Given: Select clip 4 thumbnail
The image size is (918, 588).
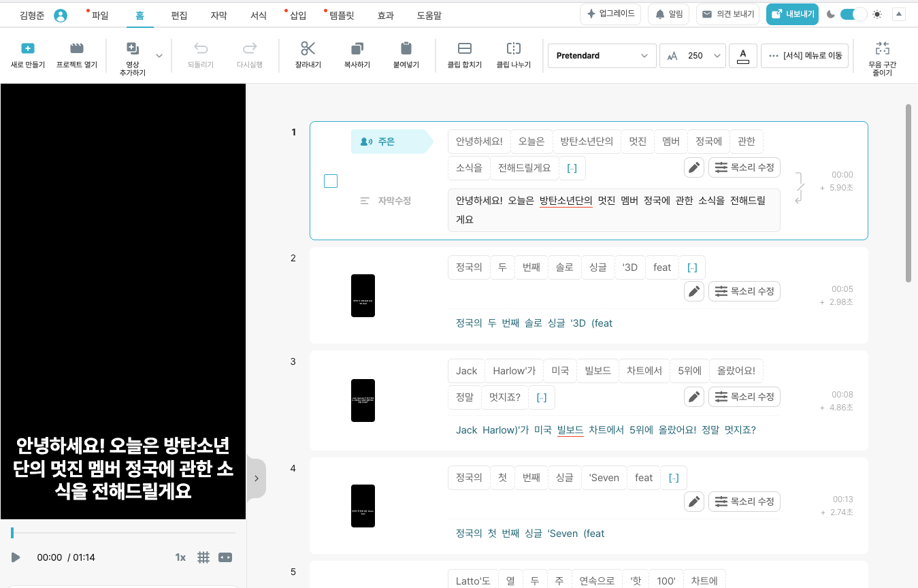Looking at the screenshot, I should point(363,506).
